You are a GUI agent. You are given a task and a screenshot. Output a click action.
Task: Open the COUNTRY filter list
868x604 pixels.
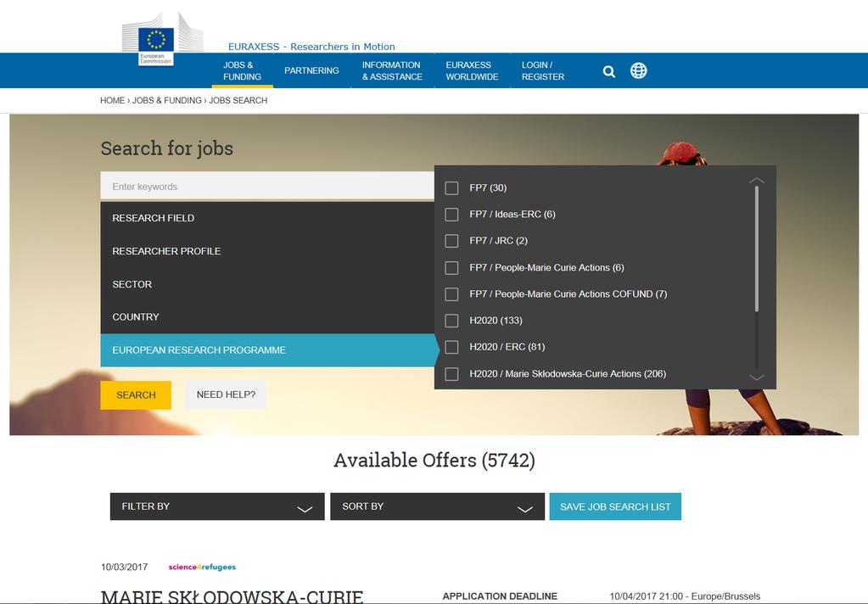pyautogui.click(x=267, y=317)
